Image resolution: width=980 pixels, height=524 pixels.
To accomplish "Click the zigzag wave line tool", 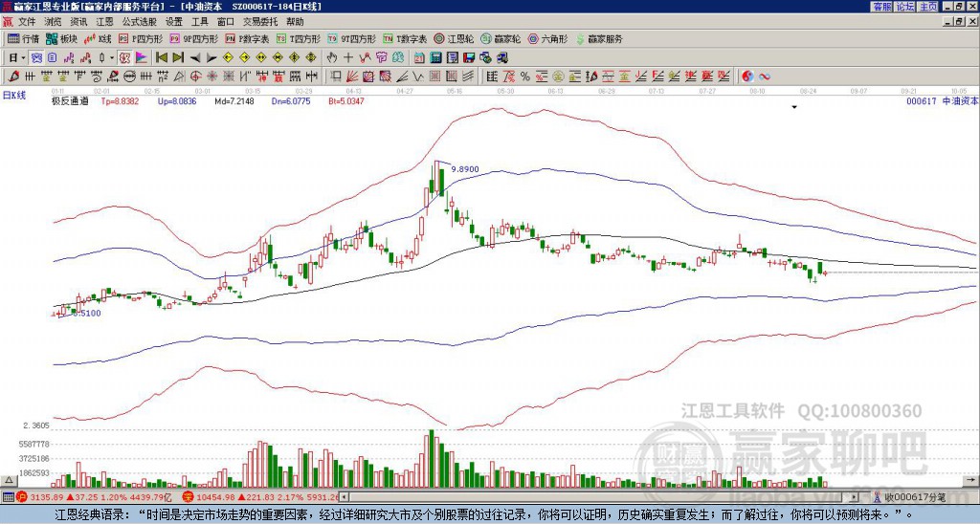I will (x=417, y=76).
